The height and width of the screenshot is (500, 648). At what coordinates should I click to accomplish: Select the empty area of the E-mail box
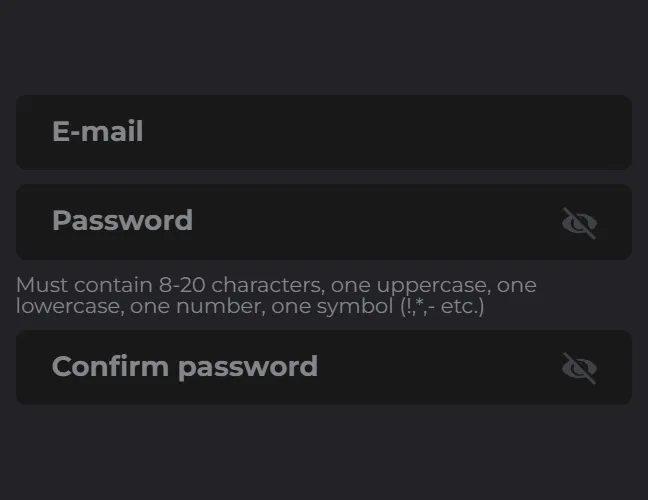pos(372,132)
